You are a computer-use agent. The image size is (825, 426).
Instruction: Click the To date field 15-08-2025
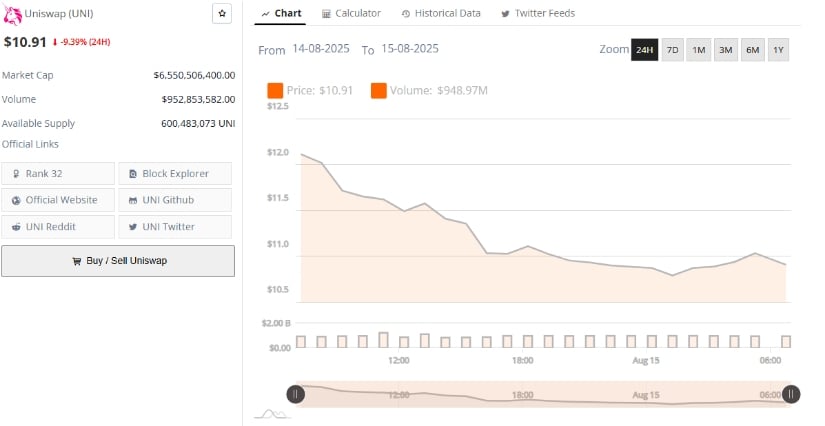pos(410,49)
